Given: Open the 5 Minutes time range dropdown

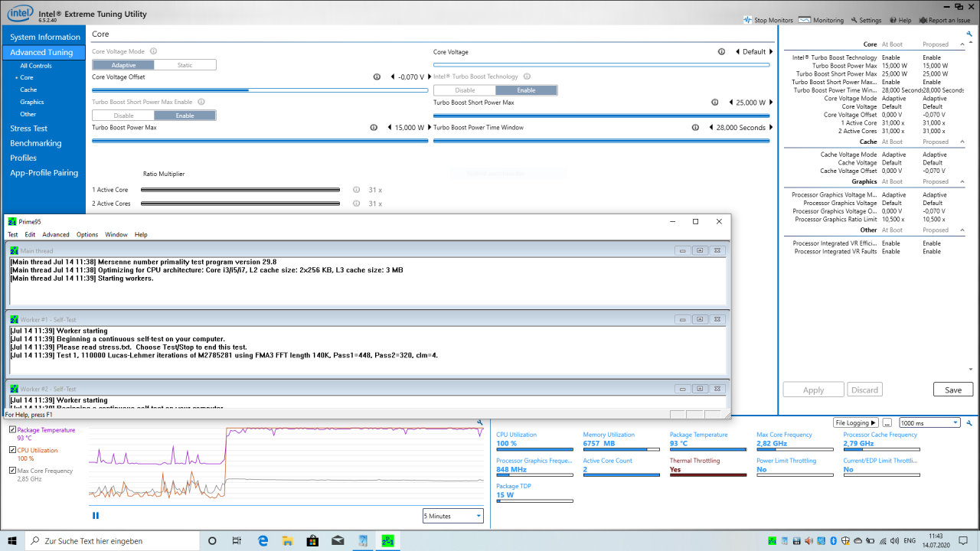Looking at the screenshot, I should [x=453, y=516].
